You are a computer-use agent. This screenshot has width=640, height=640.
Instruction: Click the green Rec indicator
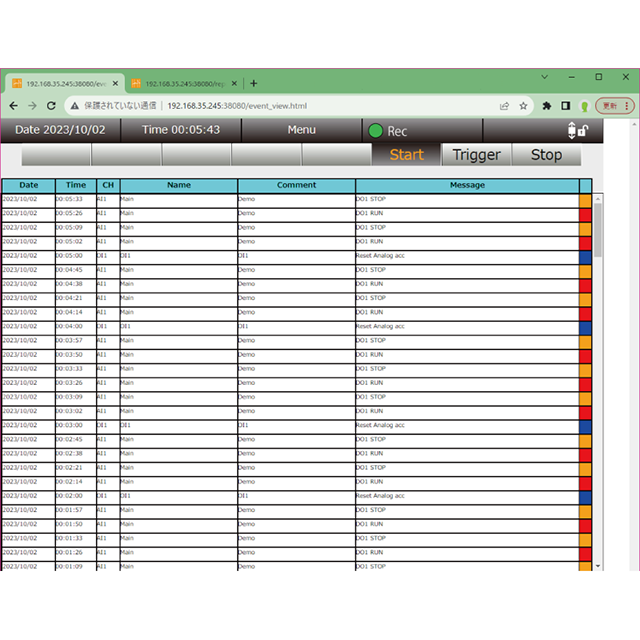pos(376,131)
